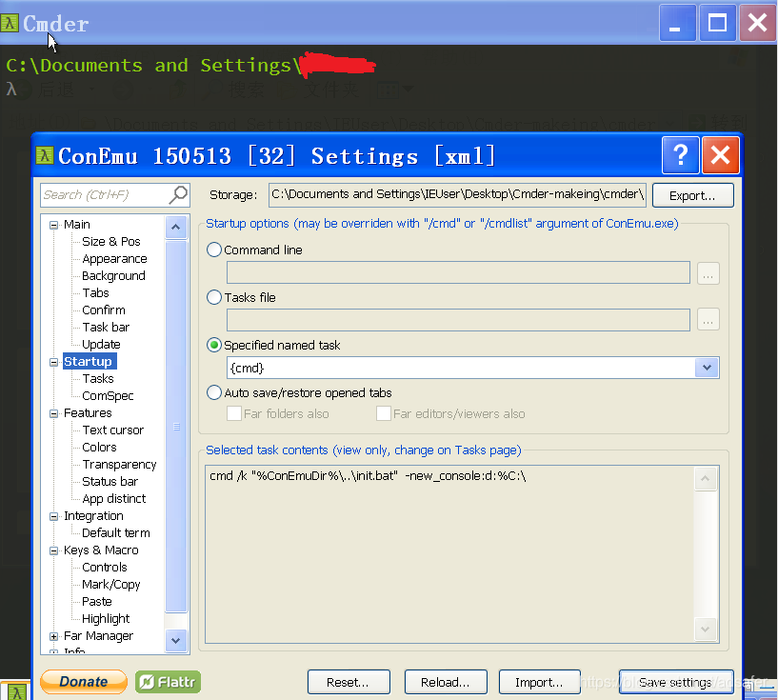Click the Import button

tap(539, 682)
